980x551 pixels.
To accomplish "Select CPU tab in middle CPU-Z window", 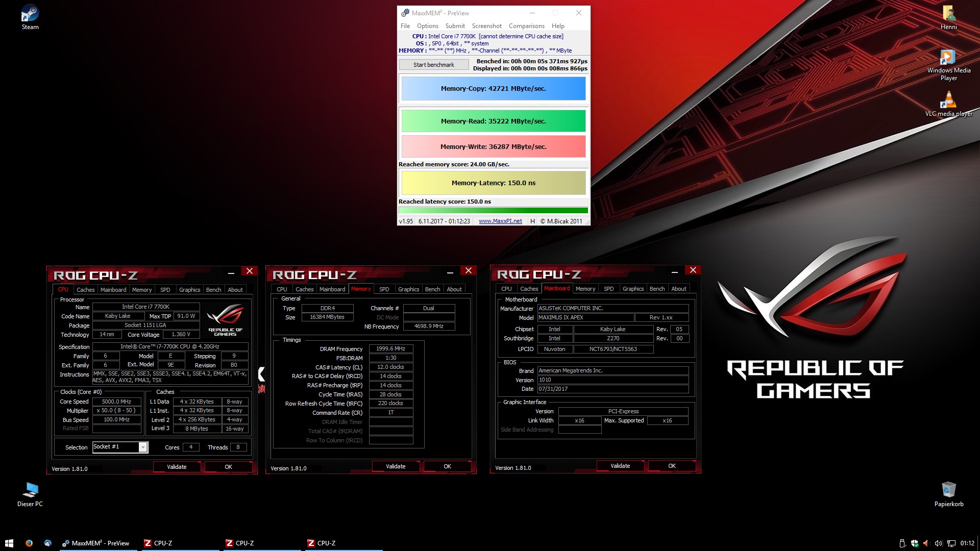I will (x=282, y=289).
